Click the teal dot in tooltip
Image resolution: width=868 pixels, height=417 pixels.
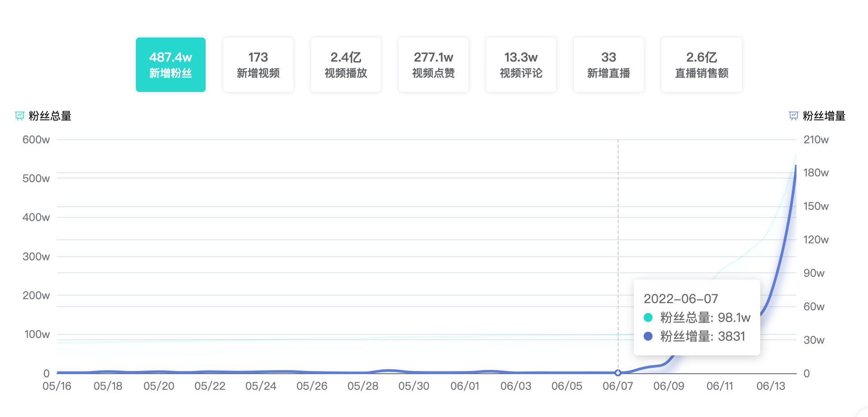coord(648,317)
